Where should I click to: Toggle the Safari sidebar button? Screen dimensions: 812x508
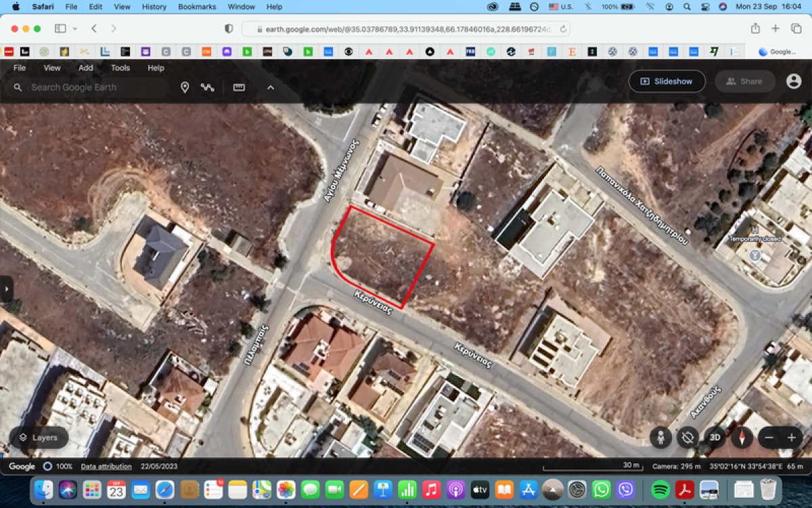click(60, 28)
